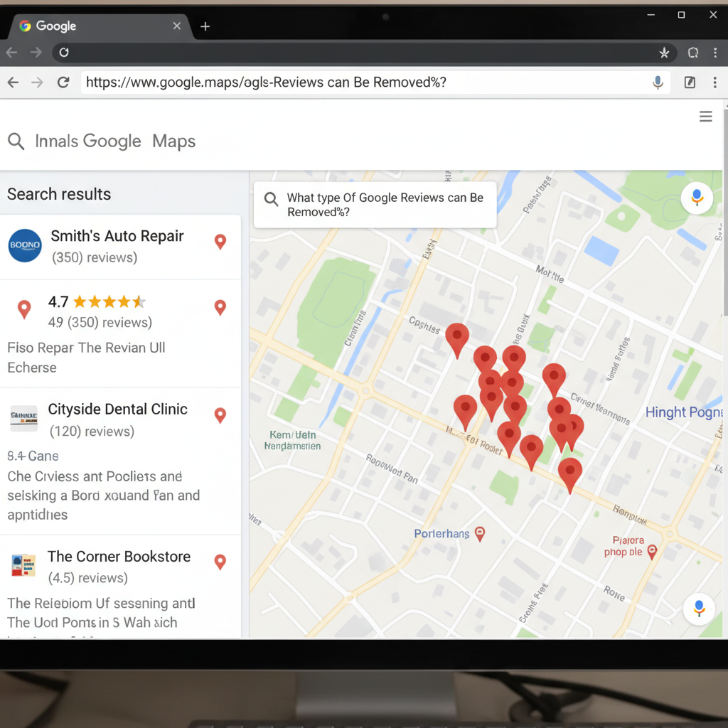Click the pin left of 4.7 rating
Image resolution: width=728 pixels, height=728 pixels.
click(x=24, y=310)
